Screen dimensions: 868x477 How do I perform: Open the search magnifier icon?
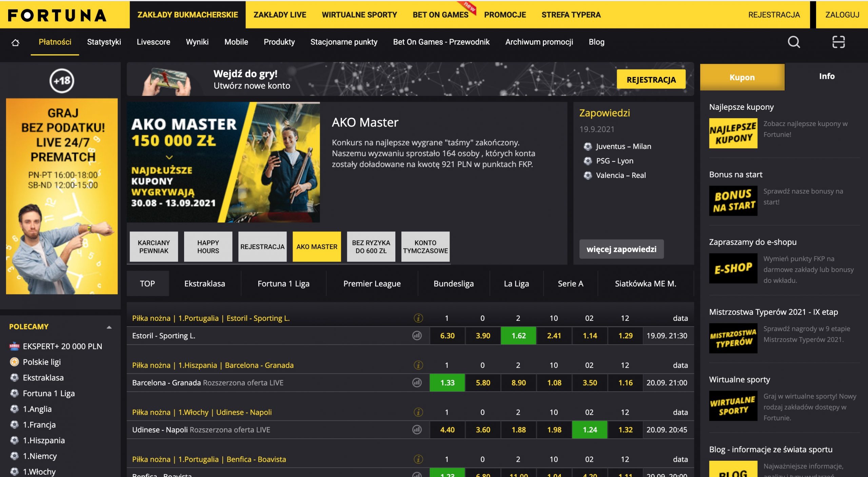793,42
